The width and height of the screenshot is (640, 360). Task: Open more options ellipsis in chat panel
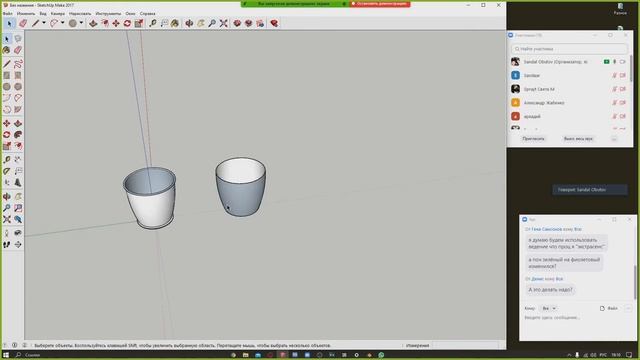(628, 309)
